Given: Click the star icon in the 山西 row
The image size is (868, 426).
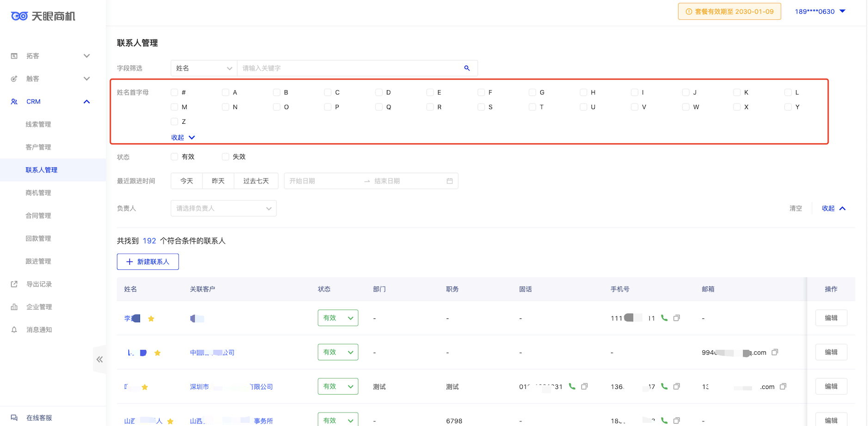Looking at the screenshot, I should point(171,421).
